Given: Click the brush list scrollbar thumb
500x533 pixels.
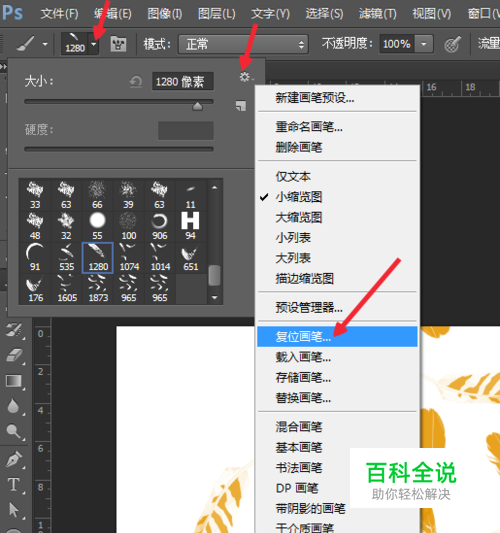Looking at the screenshot, I should click(x=214, y=275).
